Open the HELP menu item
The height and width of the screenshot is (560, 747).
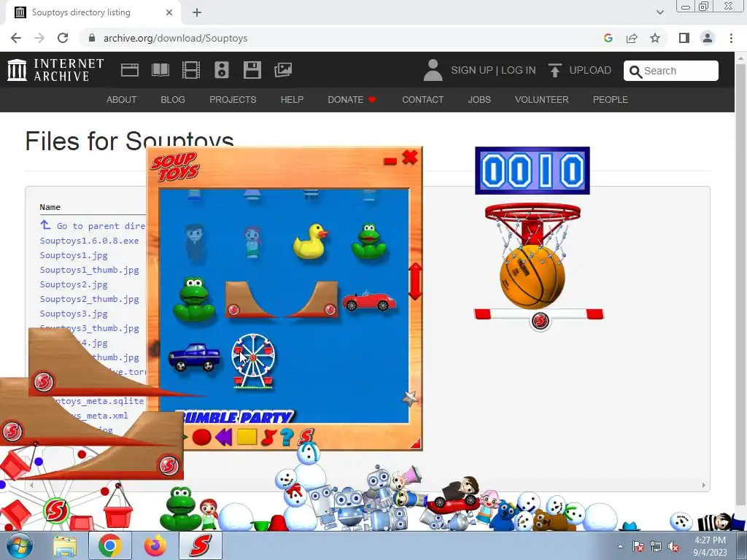pyautogui.click(x=292, y=99)
